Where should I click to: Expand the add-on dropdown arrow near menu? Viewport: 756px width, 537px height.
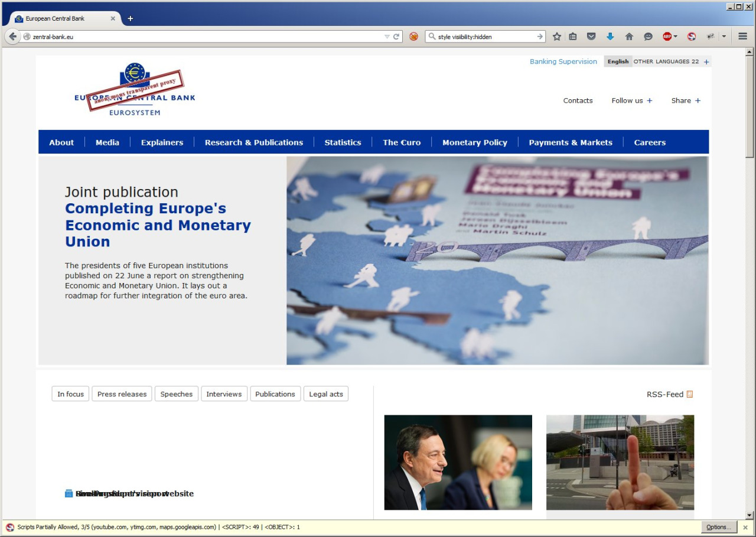pos(724,37)
